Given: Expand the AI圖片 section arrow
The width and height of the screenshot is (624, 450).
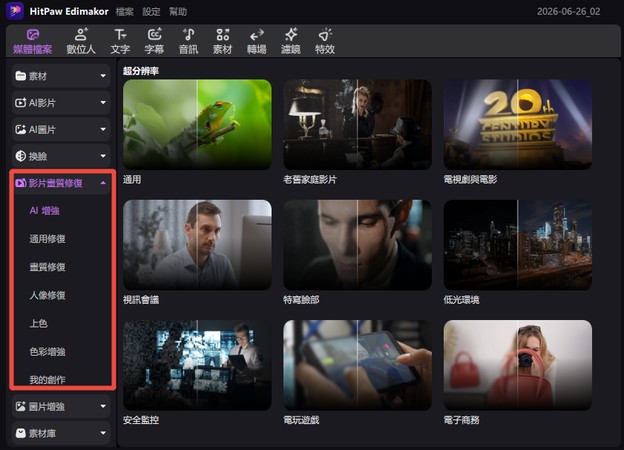Looking at the screenshot, I should (103, 129).
